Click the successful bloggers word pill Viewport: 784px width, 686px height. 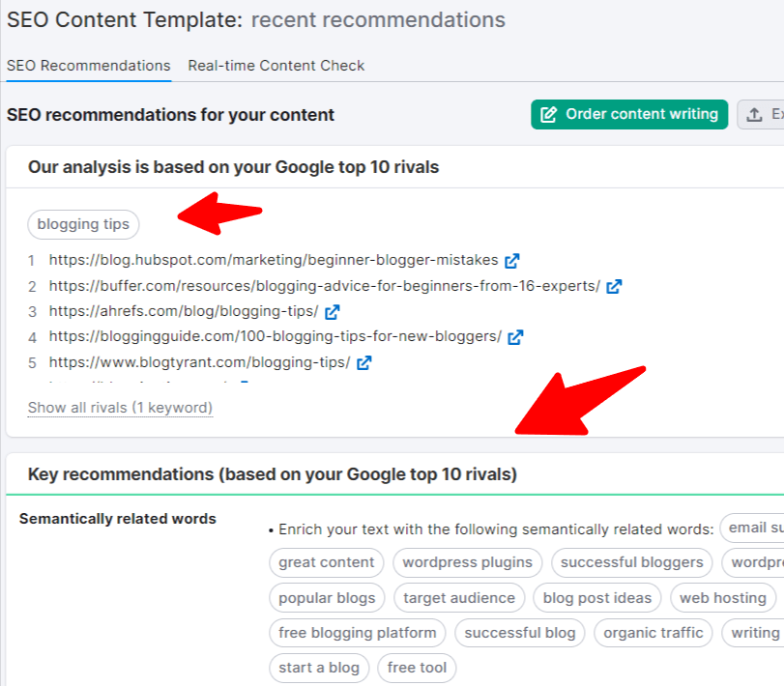click(631, 562)
